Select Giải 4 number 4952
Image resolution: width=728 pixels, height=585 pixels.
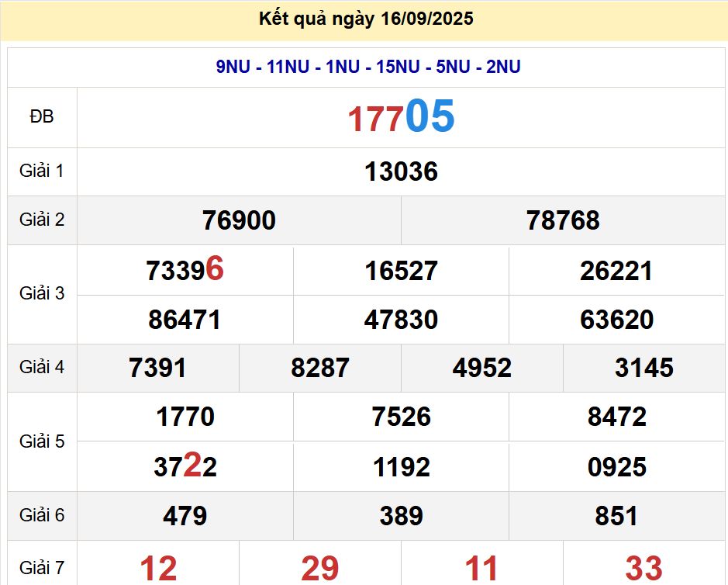(481, 368)
